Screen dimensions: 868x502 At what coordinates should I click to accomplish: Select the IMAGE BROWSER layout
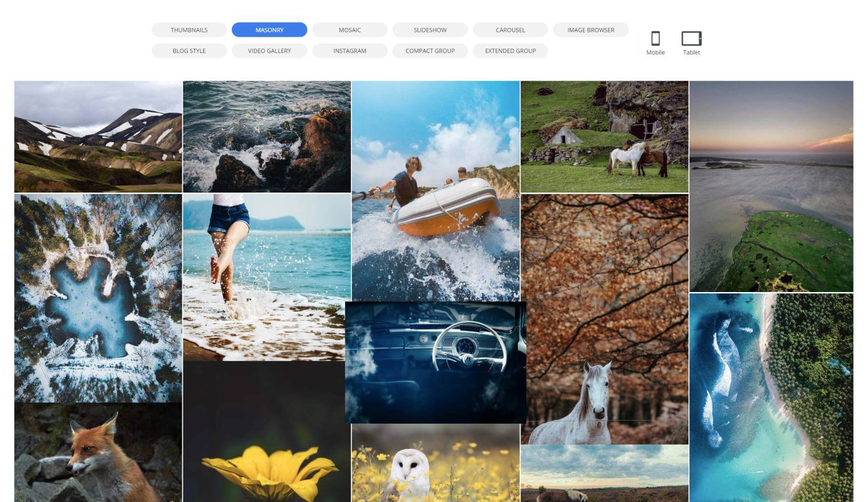[591, 30]
